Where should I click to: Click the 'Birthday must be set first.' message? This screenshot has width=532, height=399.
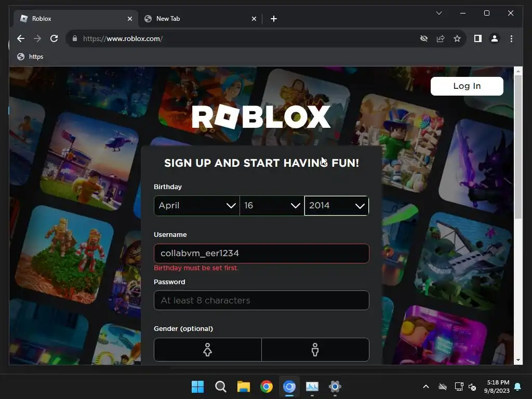click(196, 268)
